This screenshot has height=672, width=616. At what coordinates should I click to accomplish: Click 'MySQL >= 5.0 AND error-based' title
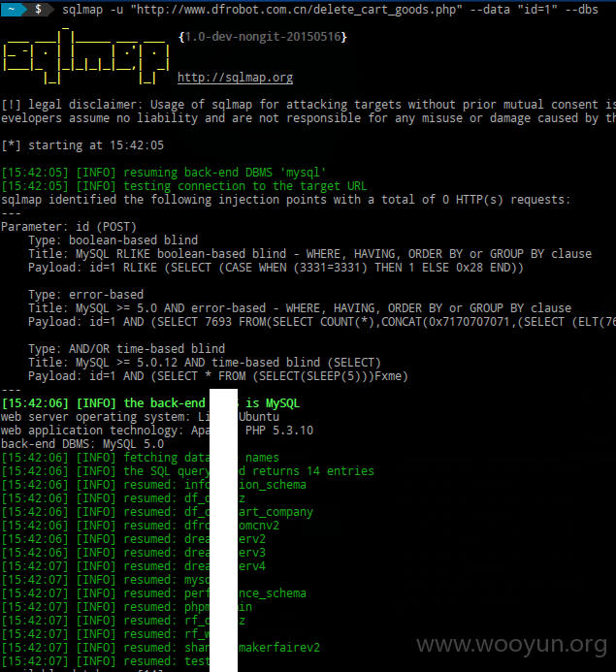point(300,308)
